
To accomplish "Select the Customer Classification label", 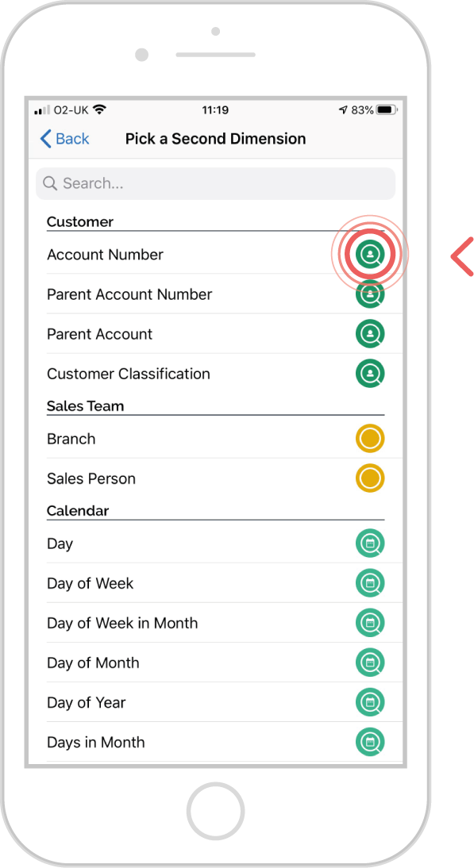I will click(x=129, y=374).
